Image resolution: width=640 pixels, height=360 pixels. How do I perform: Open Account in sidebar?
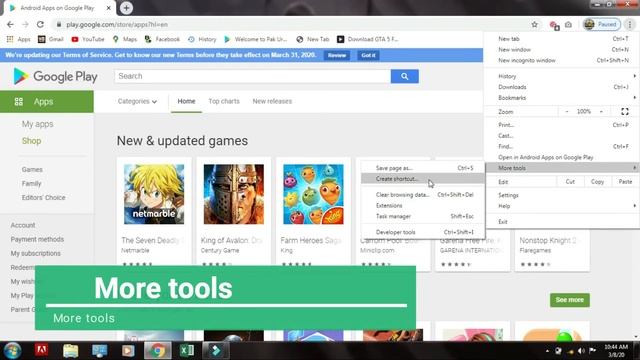coord(23,225)
